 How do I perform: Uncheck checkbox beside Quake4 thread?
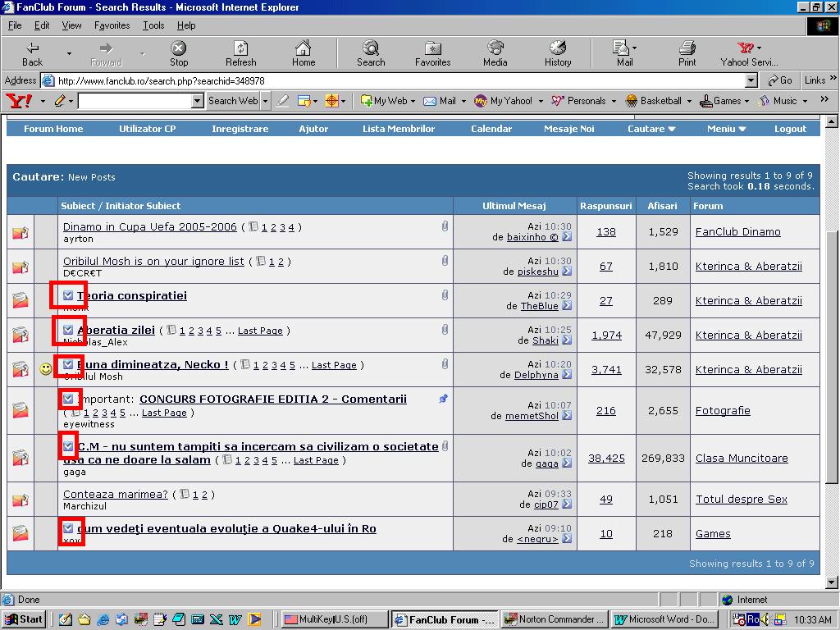[68, 528]
